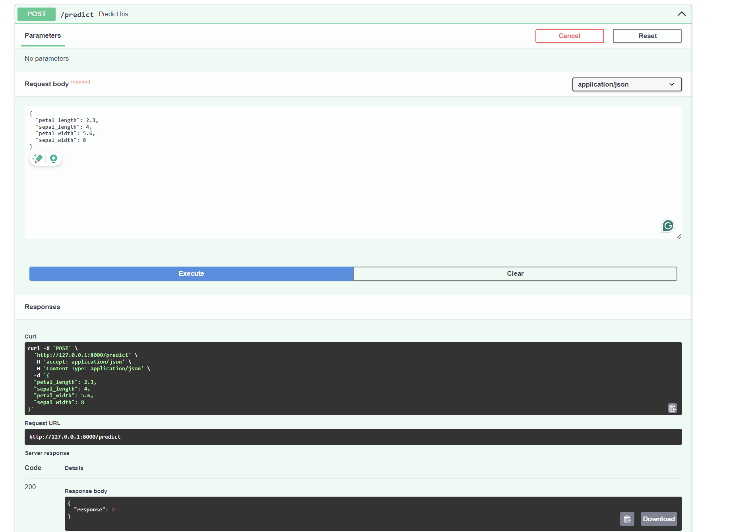Run the request with the Execute button
The image size is (756, 532).
tap(191, 274)
